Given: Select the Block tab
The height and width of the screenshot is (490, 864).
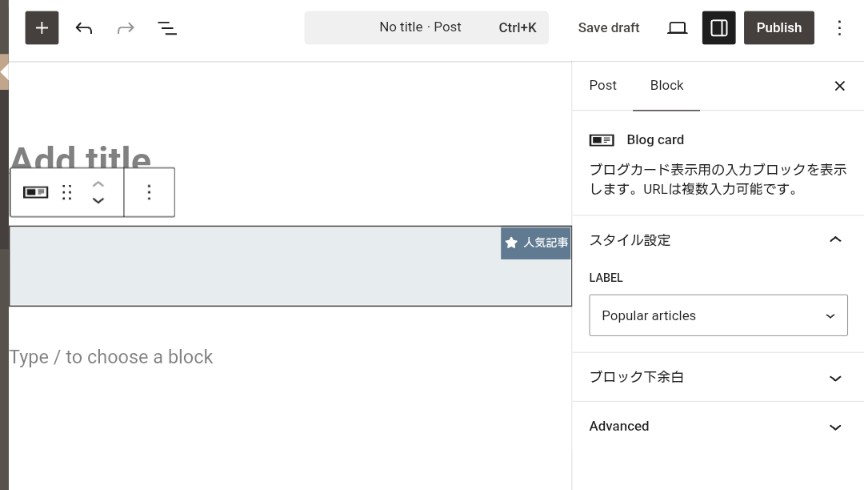Looking at the screenshot, I should (666, 85).
